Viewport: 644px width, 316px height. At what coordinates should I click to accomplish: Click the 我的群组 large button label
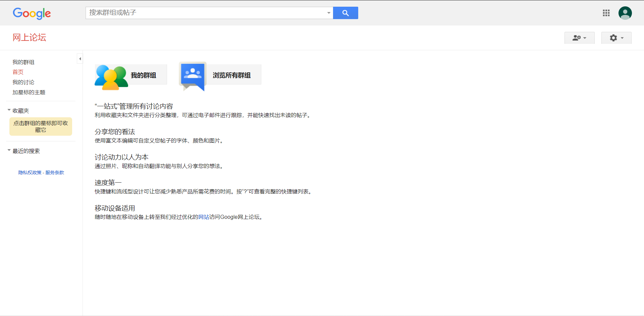pos(144,75)
